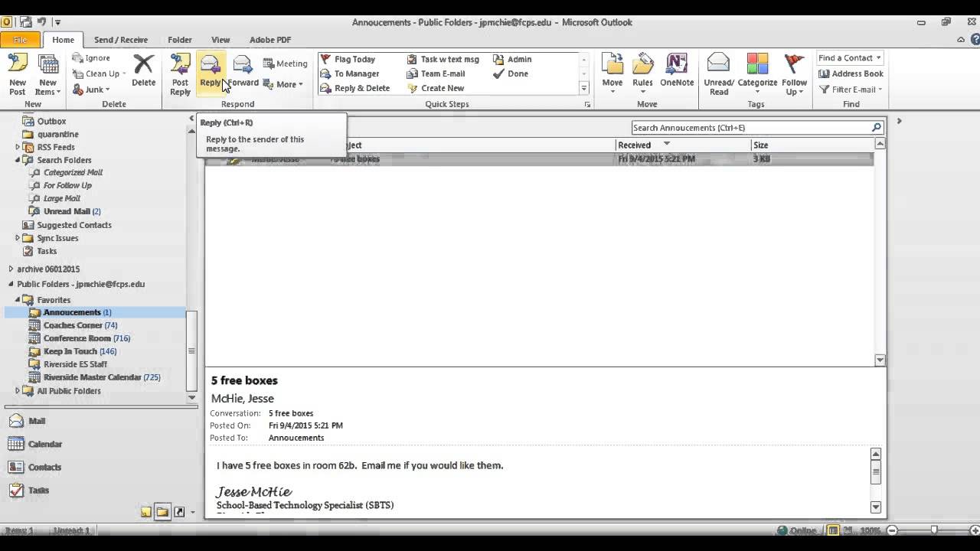The height and width of the screenshot is (551, 980).
Task: Open the New Items menu
Action: click(x=47, y=74)
